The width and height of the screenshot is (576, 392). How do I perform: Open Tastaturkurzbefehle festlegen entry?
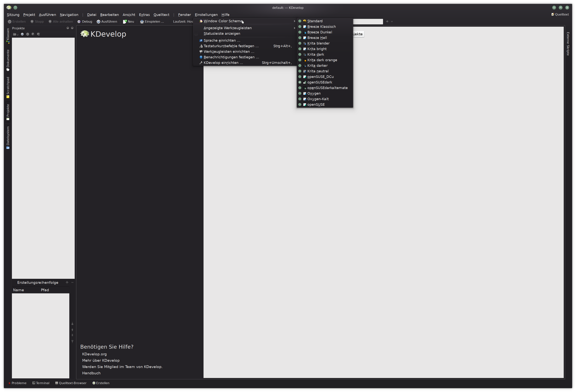point(245,46)
